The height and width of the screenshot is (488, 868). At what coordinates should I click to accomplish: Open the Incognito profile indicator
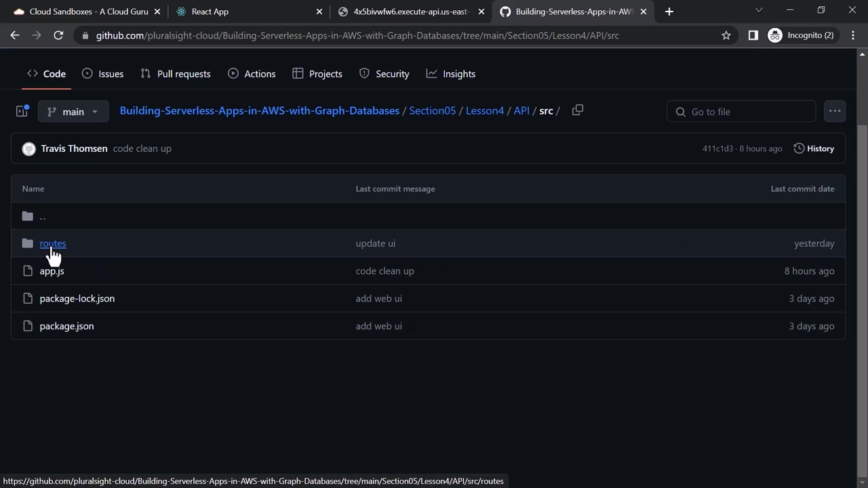pyautogui.click(x=801, y=35)
